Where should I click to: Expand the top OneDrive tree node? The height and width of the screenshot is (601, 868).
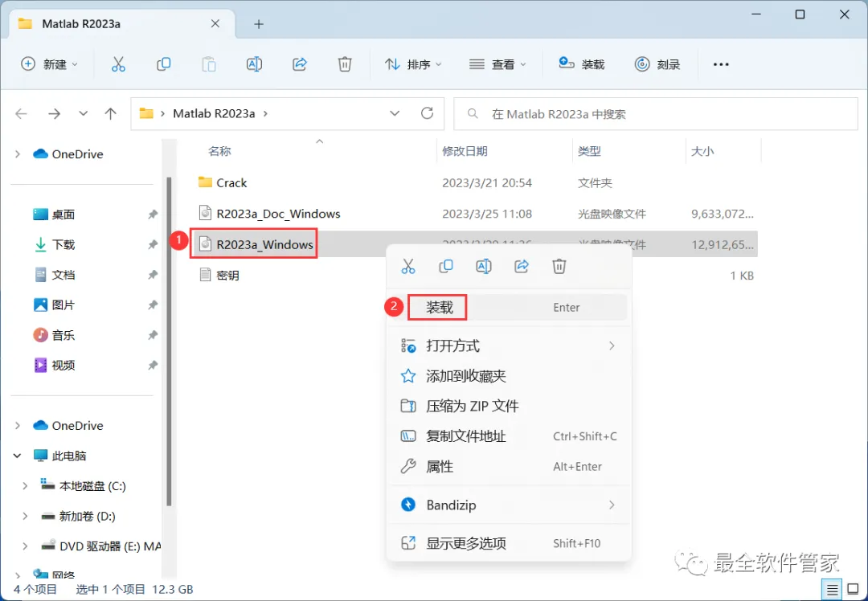[x=18, y=154]
